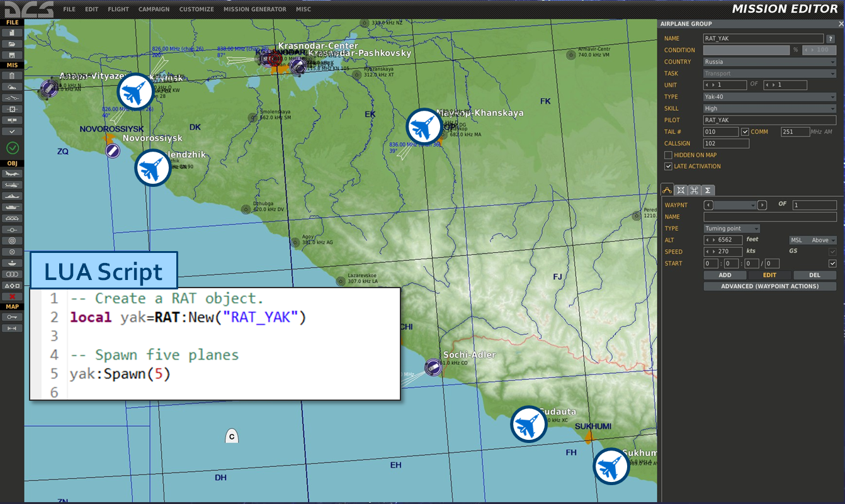Click the red X delete object icon

point(12,296)
